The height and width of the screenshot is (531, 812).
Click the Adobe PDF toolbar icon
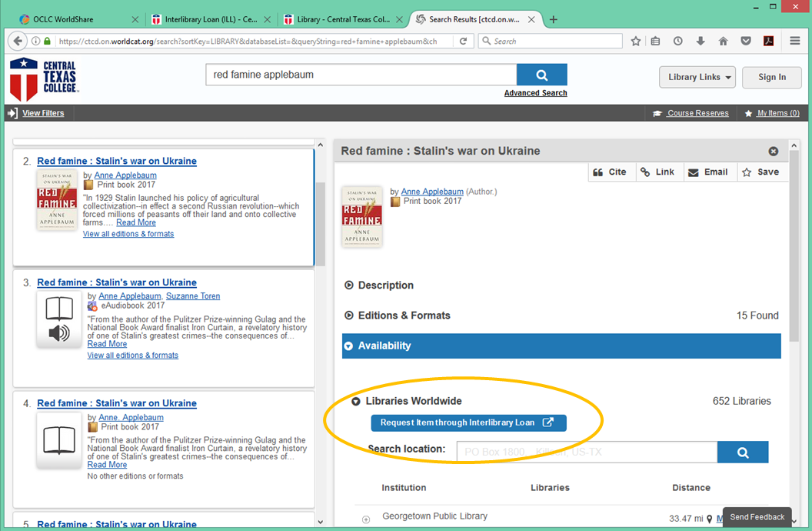pyautogui.click(x=768, y=41)
